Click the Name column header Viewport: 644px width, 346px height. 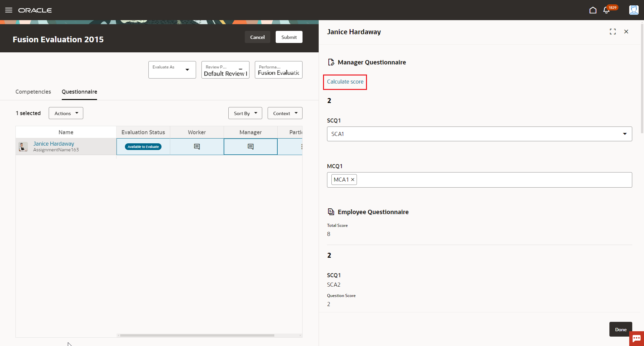66,132
